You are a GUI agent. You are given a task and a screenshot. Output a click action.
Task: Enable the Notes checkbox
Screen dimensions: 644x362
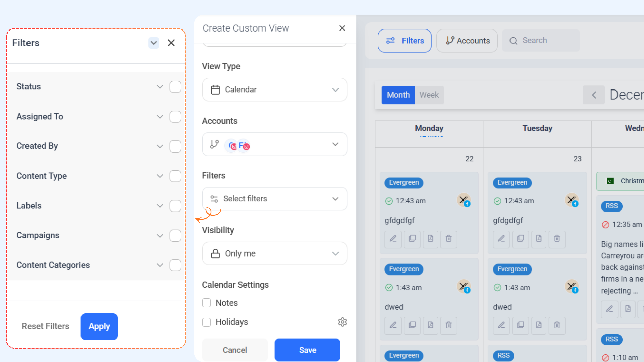207,303
